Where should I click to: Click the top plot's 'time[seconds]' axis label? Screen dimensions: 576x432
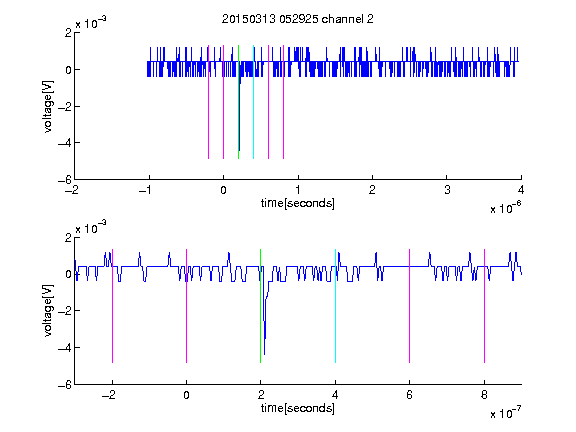[298, 203]
